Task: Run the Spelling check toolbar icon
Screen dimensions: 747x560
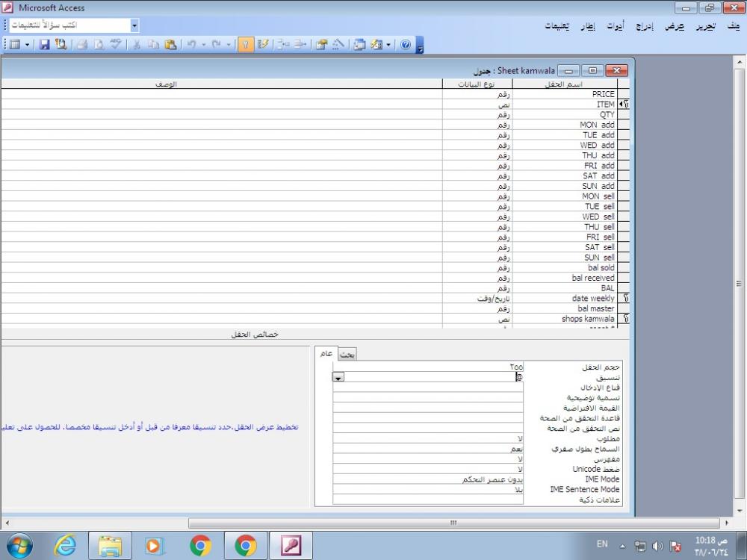Action: click(x=115, y=45)
